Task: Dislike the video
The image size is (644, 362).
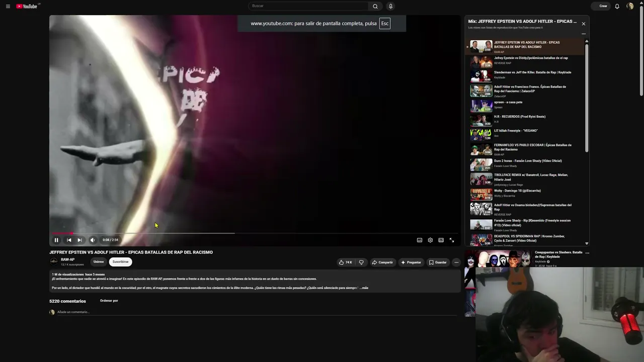Action: click(361, 262)
